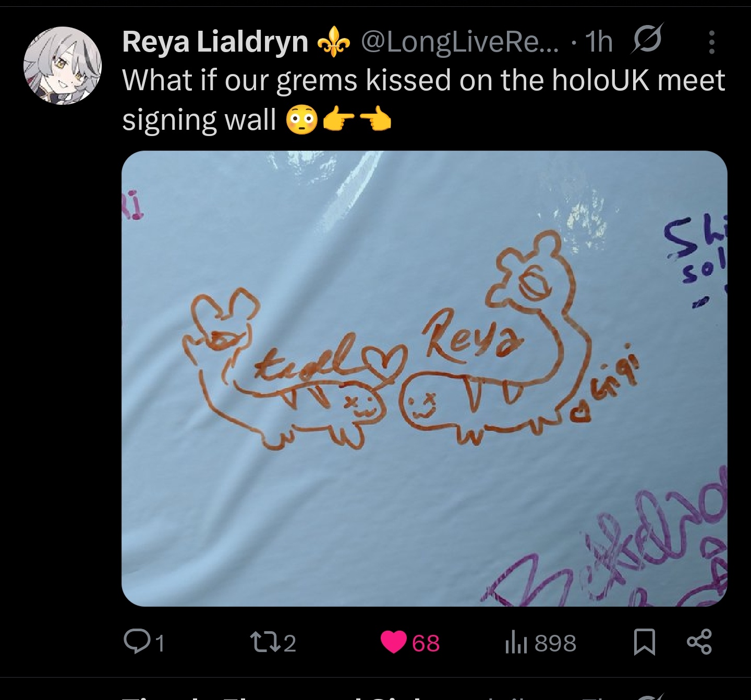Retweet using the repost arrows icon
The height and width of the screenshot is (700, 751).
(264, 642)
